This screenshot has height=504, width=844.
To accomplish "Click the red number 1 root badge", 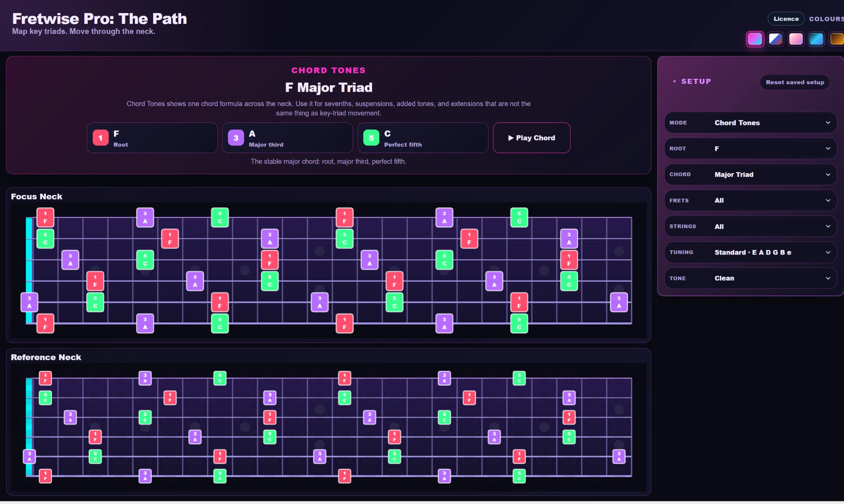I will tap(100, 138).
